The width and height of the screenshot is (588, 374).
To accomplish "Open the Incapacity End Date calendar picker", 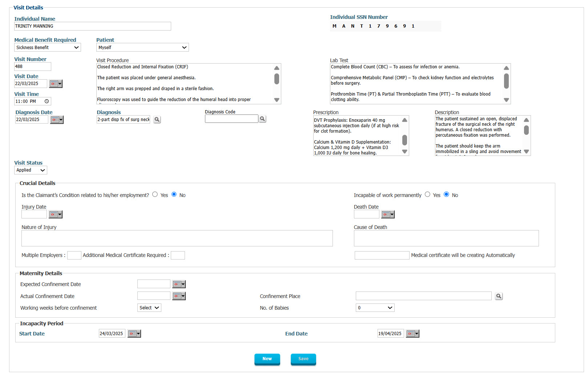I will click(x=412, y=334).
